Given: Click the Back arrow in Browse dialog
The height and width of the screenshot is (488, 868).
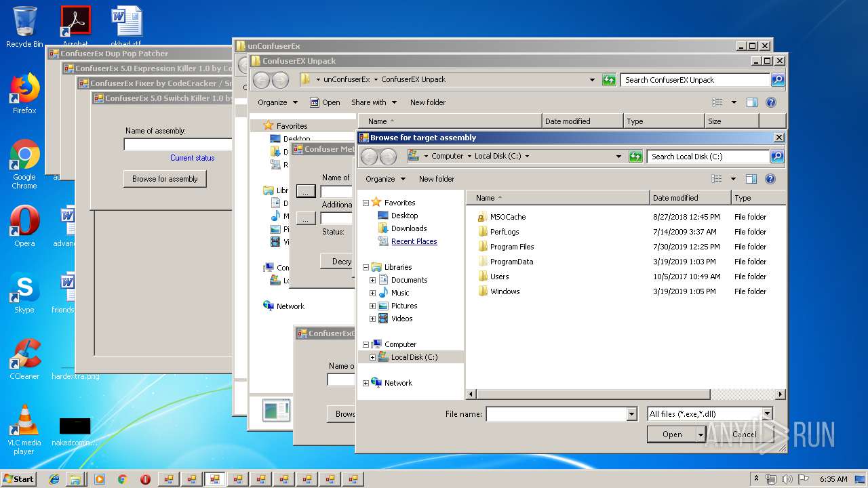Looking at the screenshot, I should pyautogui.click(x=369, y=157).
